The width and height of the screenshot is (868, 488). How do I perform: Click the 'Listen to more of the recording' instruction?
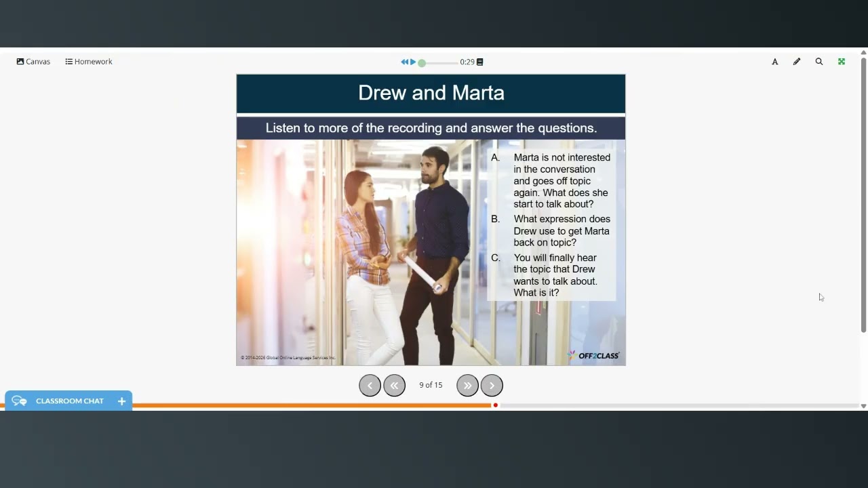pyautogui.click(x=431, y=128)
